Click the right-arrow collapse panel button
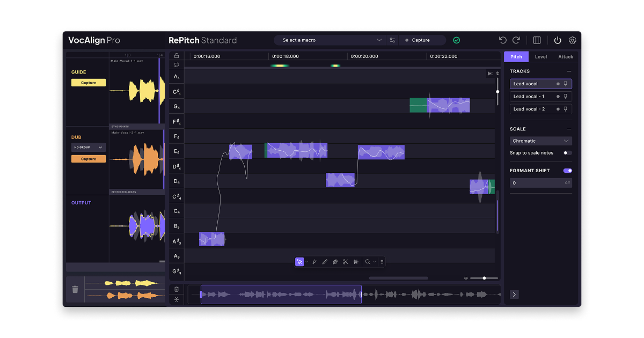The image size is (644, 338). (x=514, y=294)
